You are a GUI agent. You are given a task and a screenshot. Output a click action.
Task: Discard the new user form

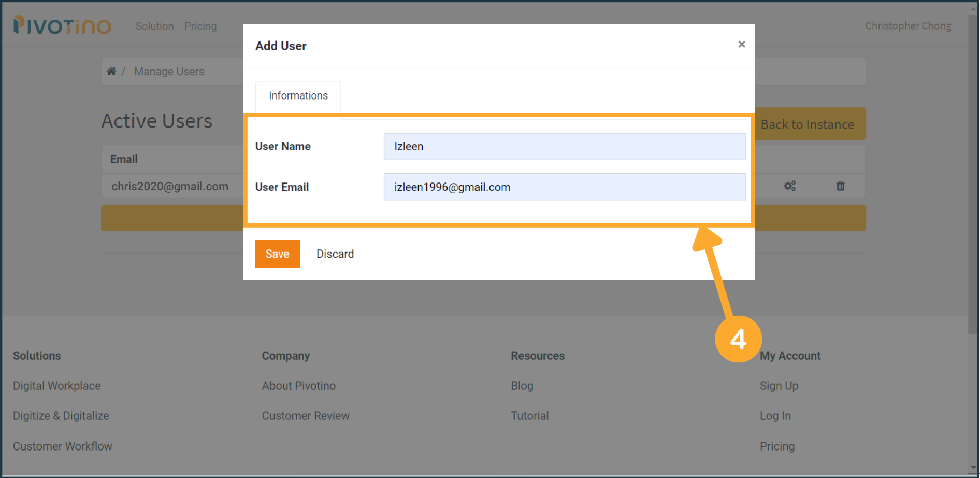click(335, 254)
